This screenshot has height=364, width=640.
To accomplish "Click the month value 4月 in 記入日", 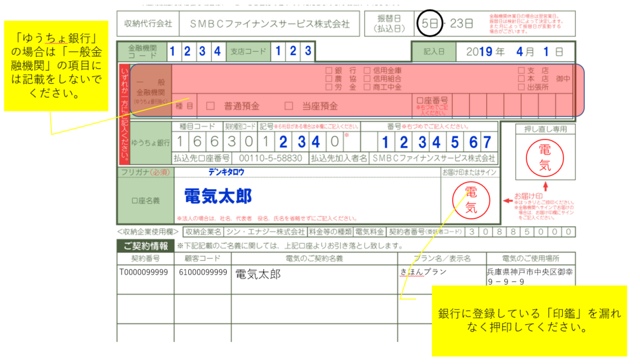I will [x=525, y=52].
